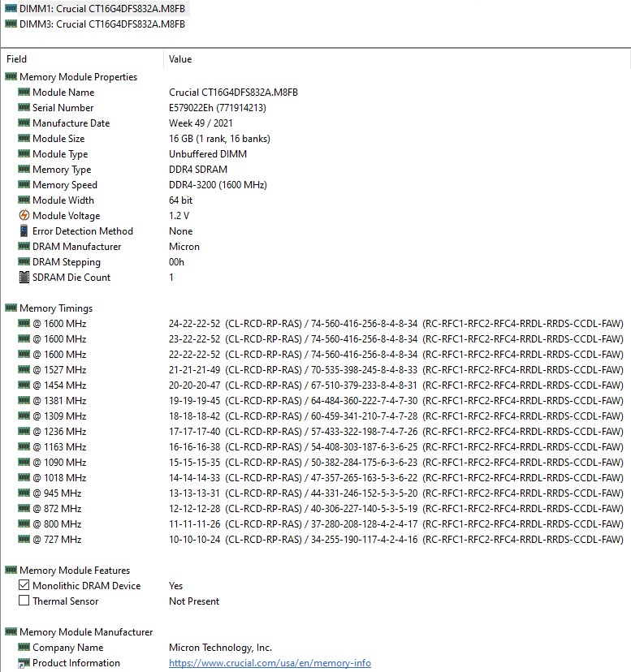
Task: Click the Module Type row icon
Action: (24, 153)
